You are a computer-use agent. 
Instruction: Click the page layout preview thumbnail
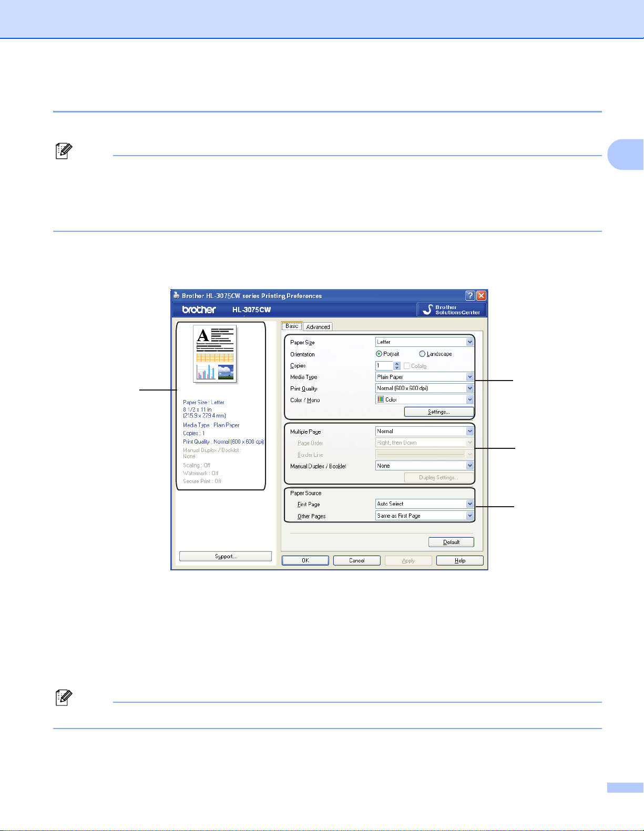[x=215, y=354]
